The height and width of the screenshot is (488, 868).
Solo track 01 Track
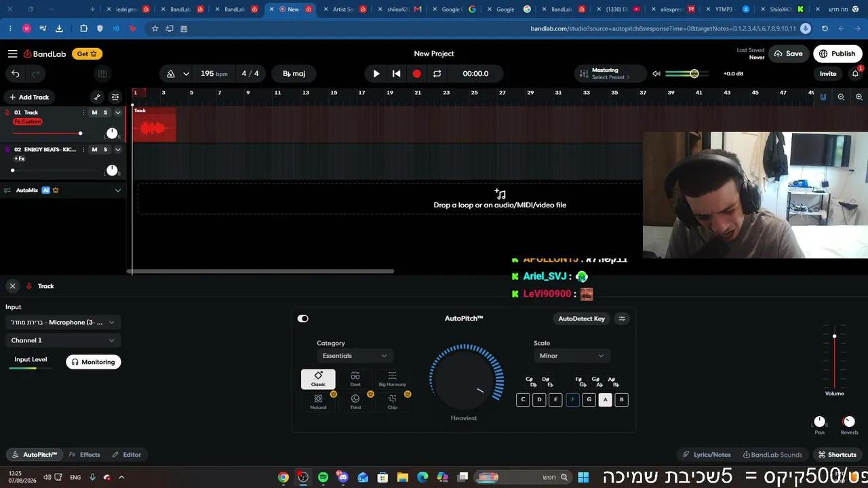tap(105, 113)
